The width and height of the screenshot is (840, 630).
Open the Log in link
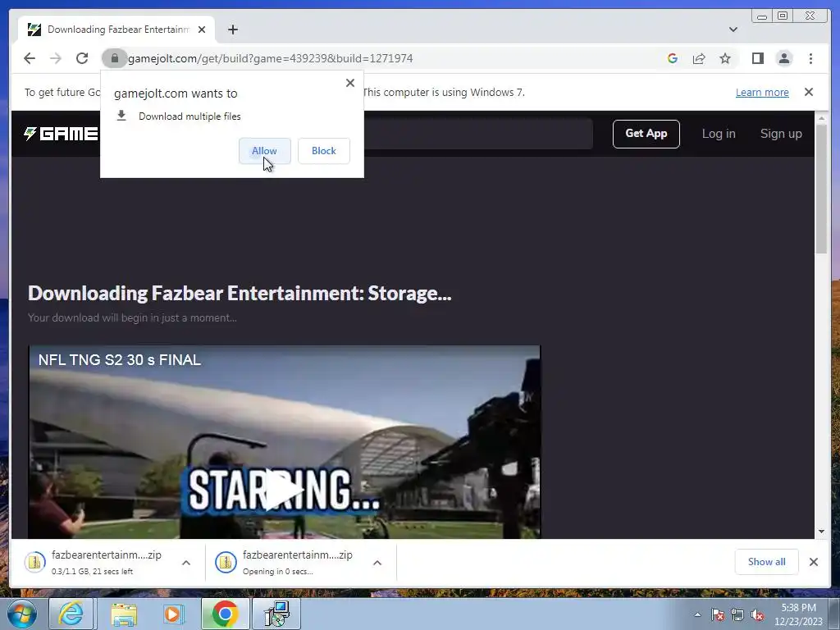pyautogui.click(x=719, y=134)
